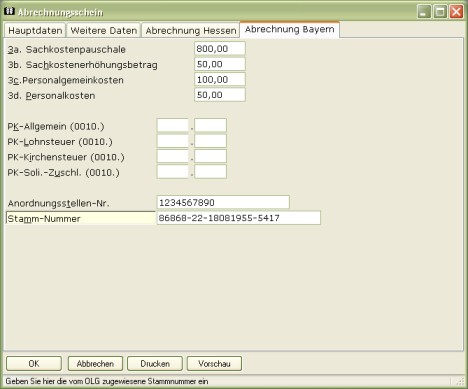
Task: Click the Stamm-Nummer input field
Action: click(x=239, y=218)
